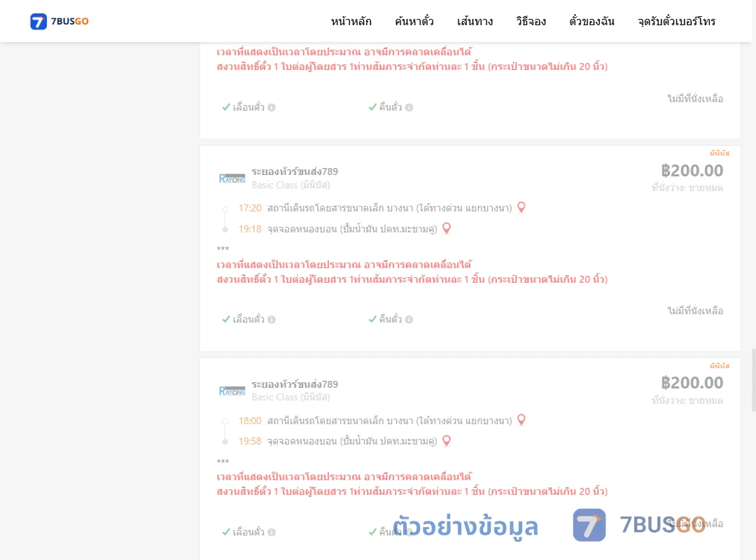756x560 pixels.
Task: Click info icon beside คืนตั๋ว in top card
Action: pyautogui.click(x=409, y=108)
